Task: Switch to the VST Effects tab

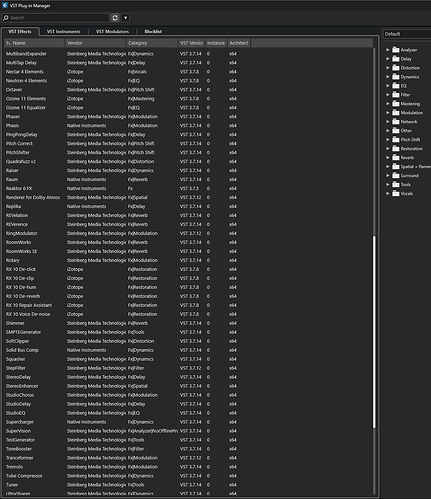Action: coord(20,32)
